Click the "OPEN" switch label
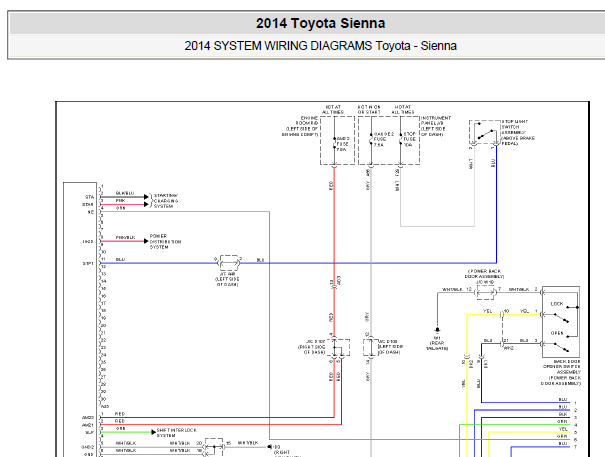The height and width of the screenshot is (457, 605). [557, 333]
